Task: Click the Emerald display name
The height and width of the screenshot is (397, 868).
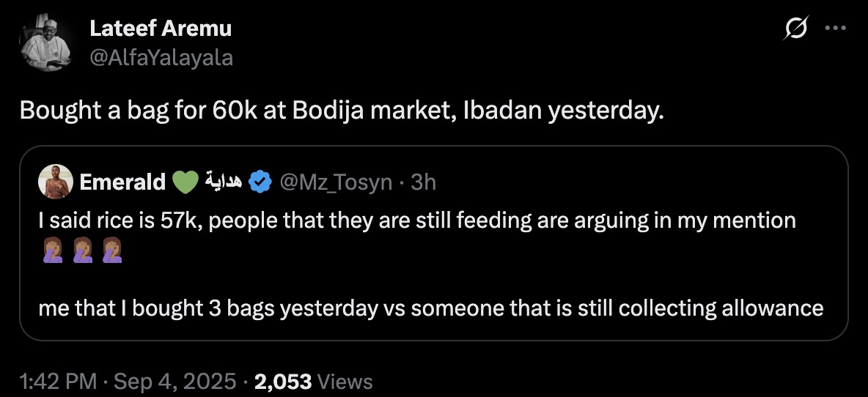Action: click(122, 182)
